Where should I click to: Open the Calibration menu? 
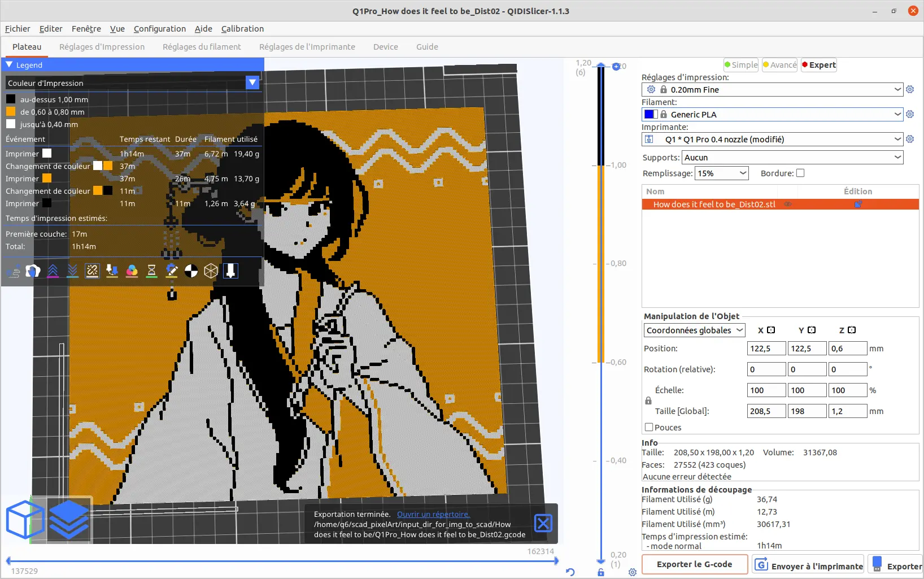click(x=242, y=29)
